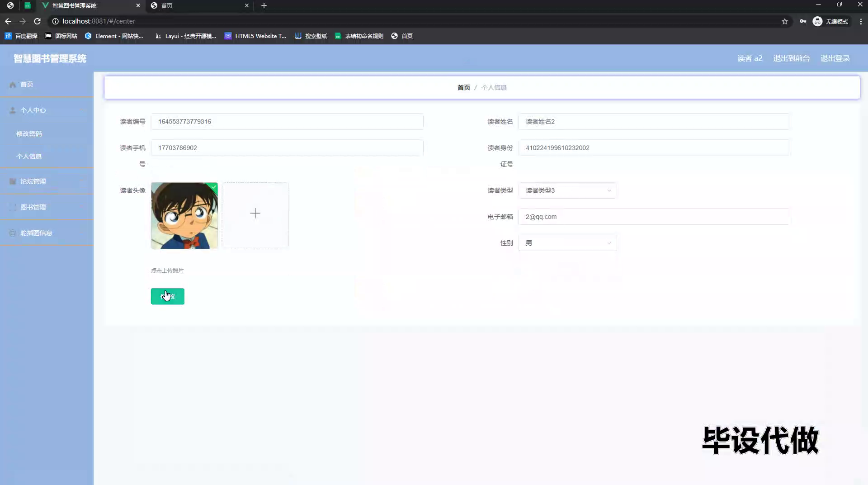Bookmark this page with the star icon
Image resolution: width=868 pixels, height=485 pixels.
point(785,21)
